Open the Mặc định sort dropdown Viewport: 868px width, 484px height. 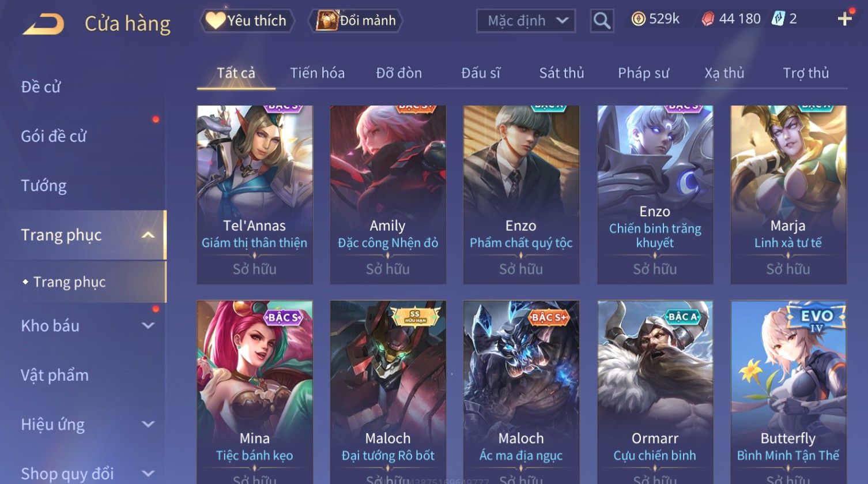[526, 21]
